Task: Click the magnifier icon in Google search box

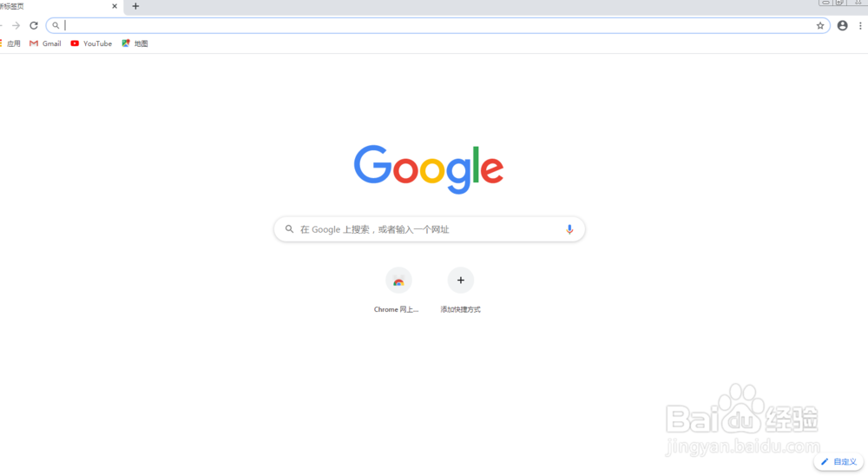Action: (x=290, y=228)
